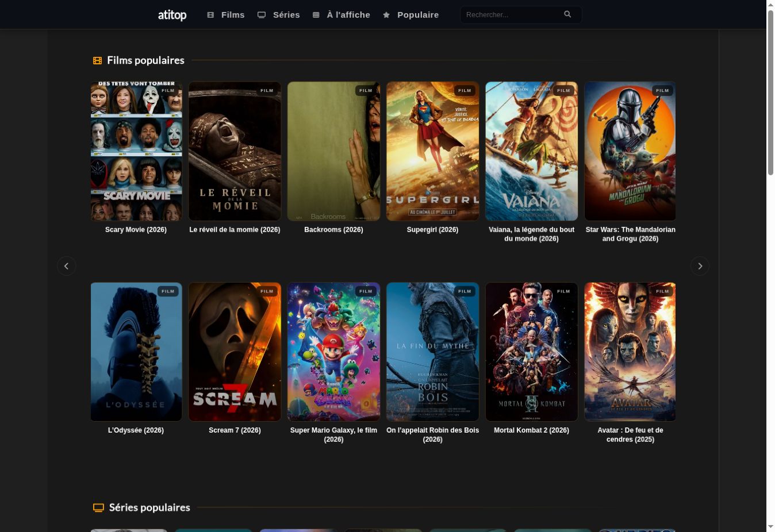Open the Mandalorian and Grogu poster
This screenshot has height=532, width=775.
click(x=630, y=151)
